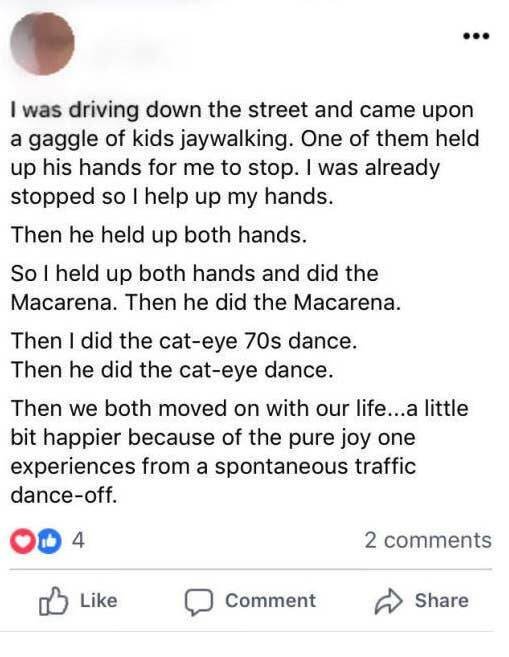The image size is (509, 657).
Task: Click the 'Then he did the cat-eye dance' line
Action: pos(172,370)
